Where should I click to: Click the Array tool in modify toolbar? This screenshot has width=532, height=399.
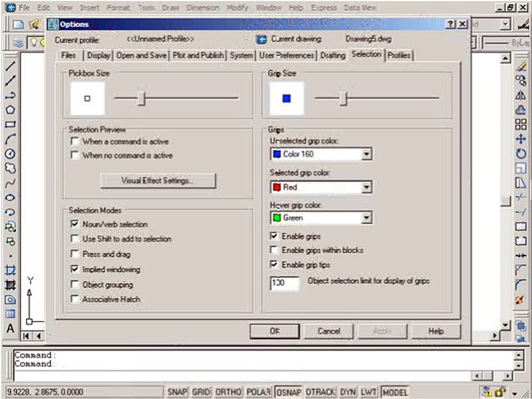(x=521, y=124)
